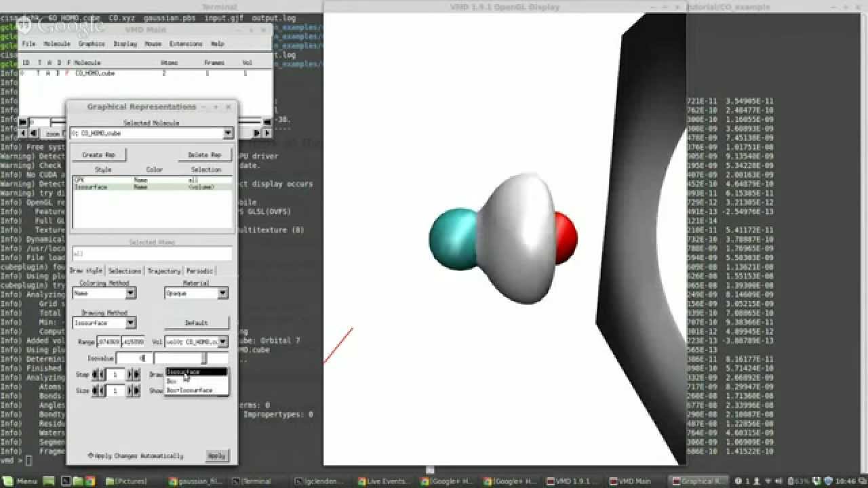Play animation backward in VMD Main
This screenshot has width=868, height=488.
22,133
